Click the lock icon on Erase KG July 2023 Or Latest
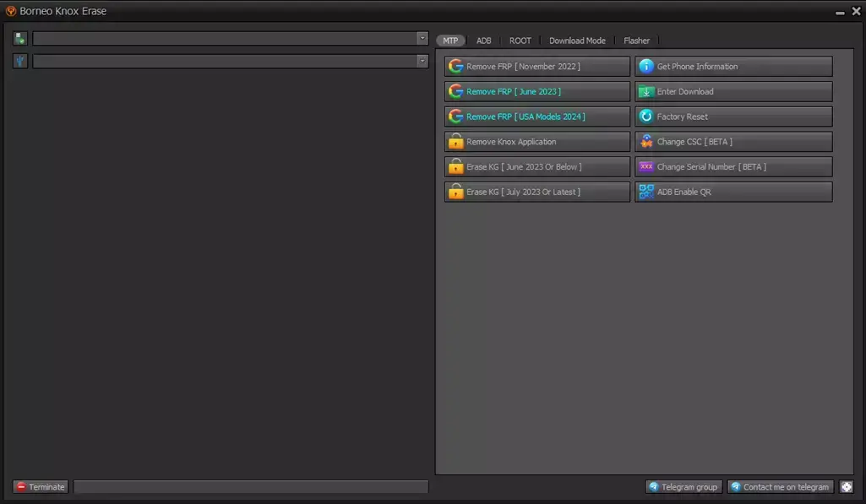This screenshot has height=504, width=866. point(455,192)
